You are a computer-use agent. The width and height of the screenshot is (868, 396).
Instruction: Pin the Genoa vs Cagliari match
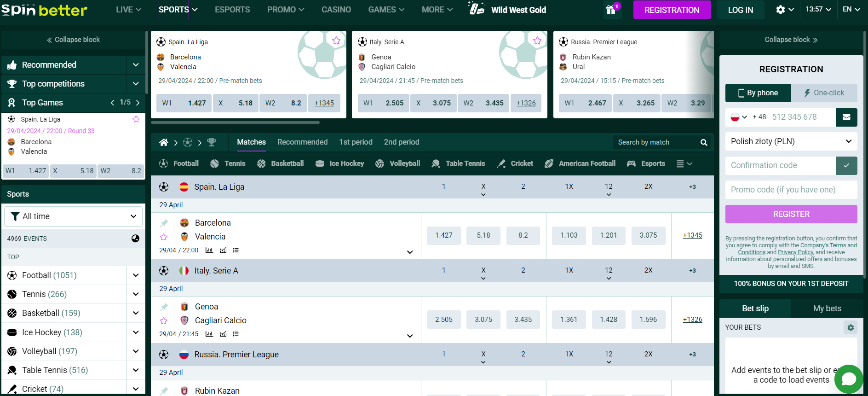click(164, 307)
